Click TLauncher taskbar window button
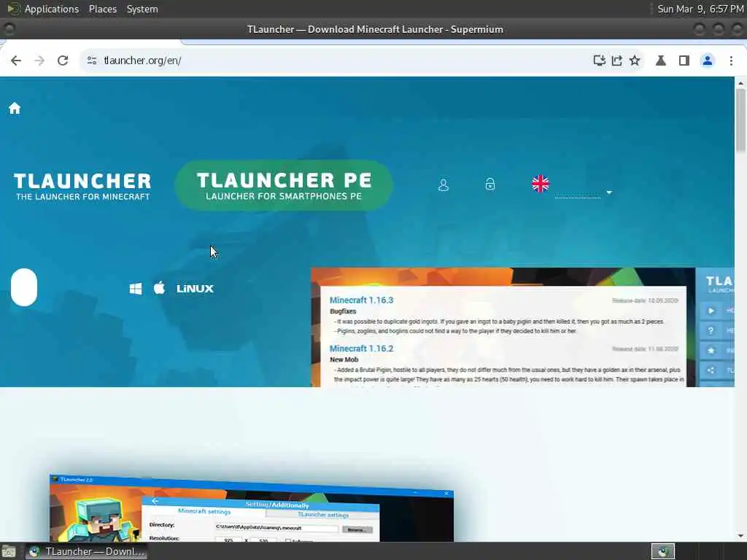 pos(87,551)
